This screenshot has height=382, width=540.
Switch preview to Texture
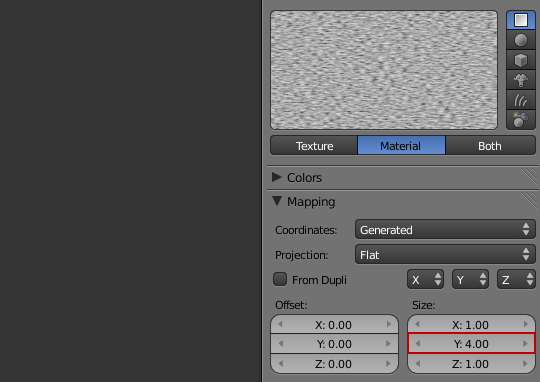[x=314, y=146]
